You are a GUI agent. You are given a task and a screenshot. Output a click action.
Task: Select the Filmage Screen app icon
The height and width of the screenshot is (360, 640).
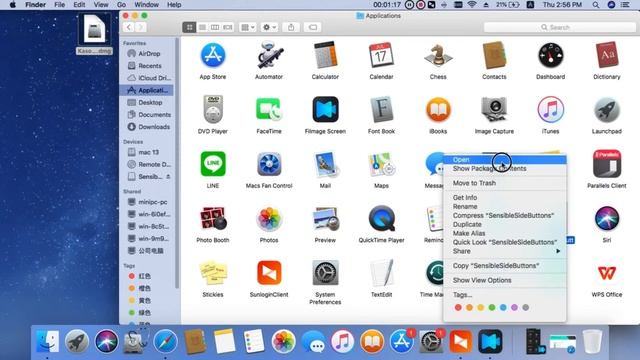coord(325,109)
